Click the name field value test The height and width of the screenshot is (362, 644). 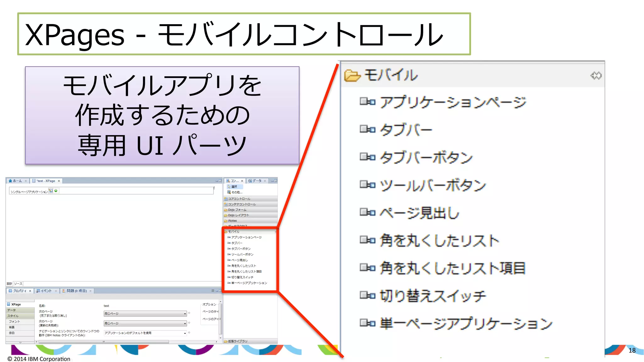106,306
